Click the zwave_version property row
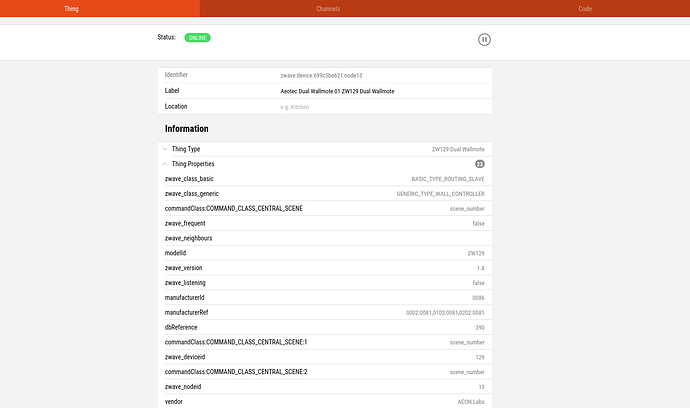Screen dimensions: 690x408 (x=325, y=268)
